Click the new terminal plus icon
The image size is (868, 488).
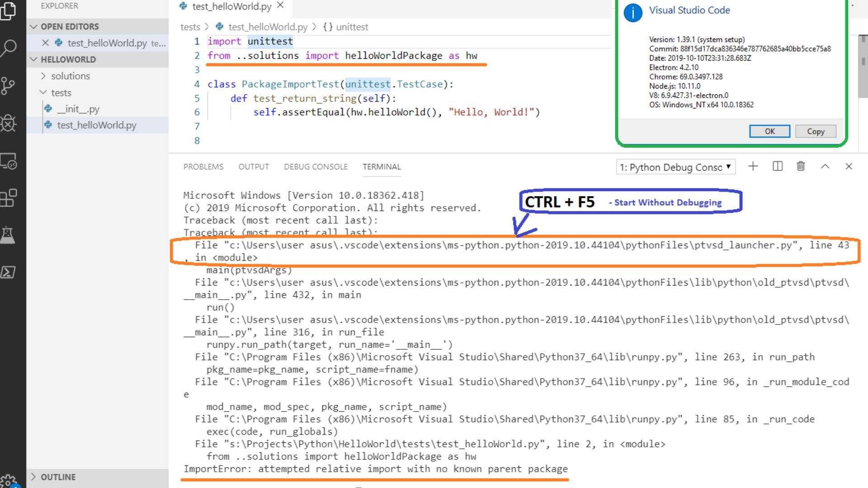(753, 166)
